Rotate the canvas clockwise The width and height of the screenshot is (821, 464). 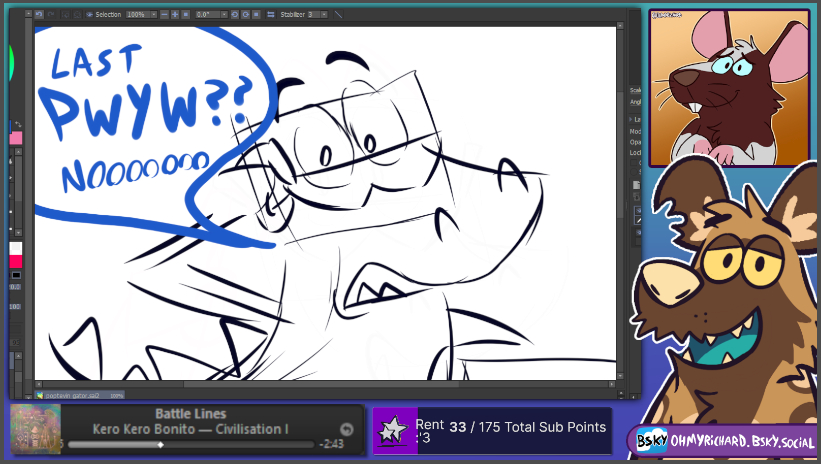click(246, 15)
